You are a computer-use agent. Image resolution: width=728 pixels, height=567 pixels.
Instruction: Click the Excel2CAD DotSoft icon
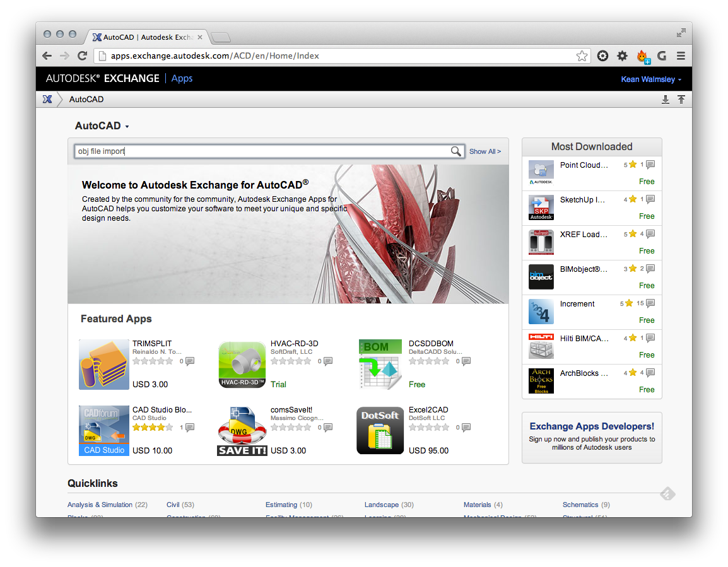tap(380, 430)
